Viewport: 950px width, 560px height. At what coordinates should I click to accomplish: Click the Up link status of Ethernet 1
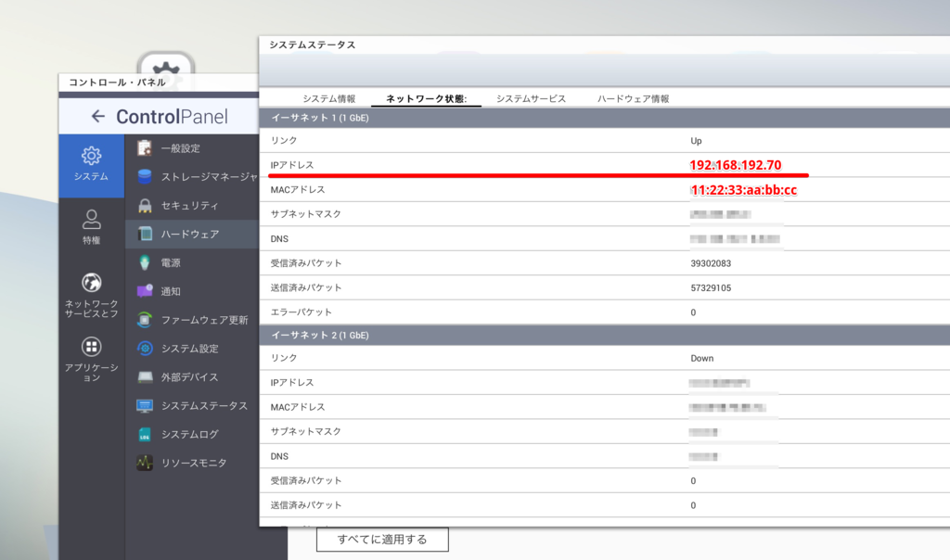point(696,141)
